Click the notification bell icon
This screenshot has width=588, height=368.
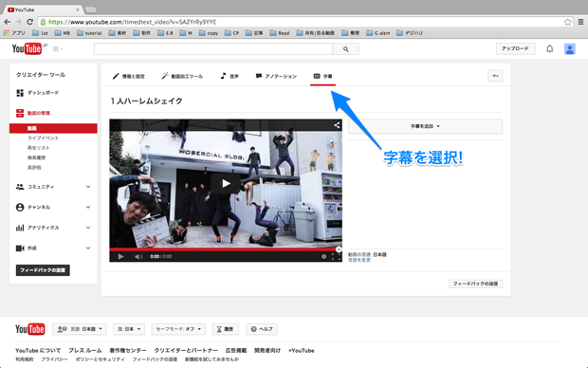pyautogui.click(x=549, y=48)
